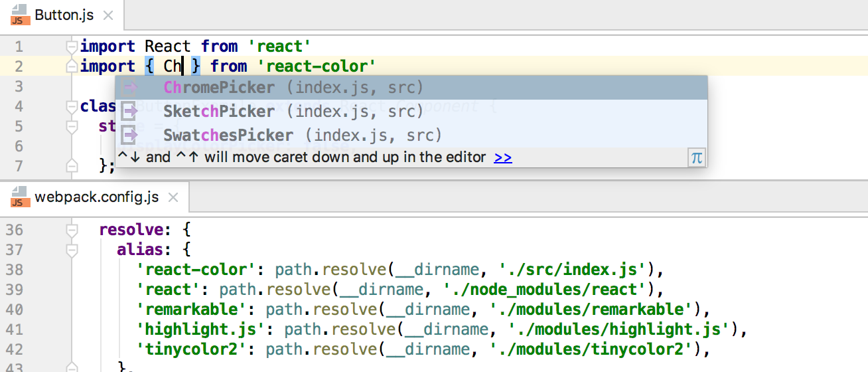Collapse the resolve block fold on line 36

tap(72, 230)
